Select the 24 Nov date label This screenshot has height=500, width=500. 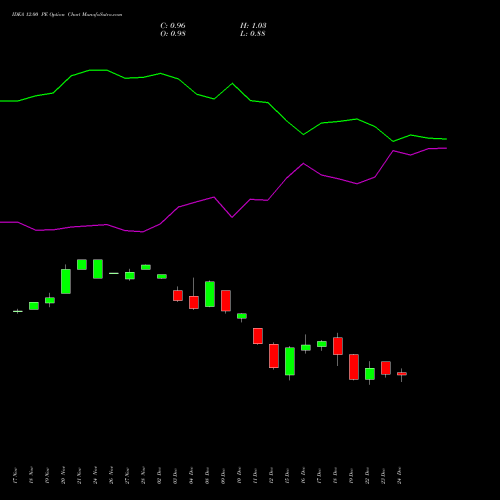(95, 476)
